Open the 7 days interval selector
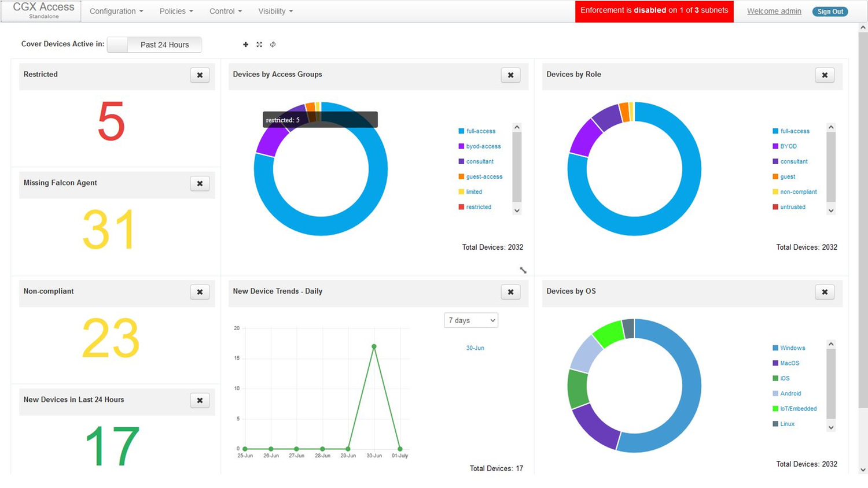 click(x=470, y=320)
